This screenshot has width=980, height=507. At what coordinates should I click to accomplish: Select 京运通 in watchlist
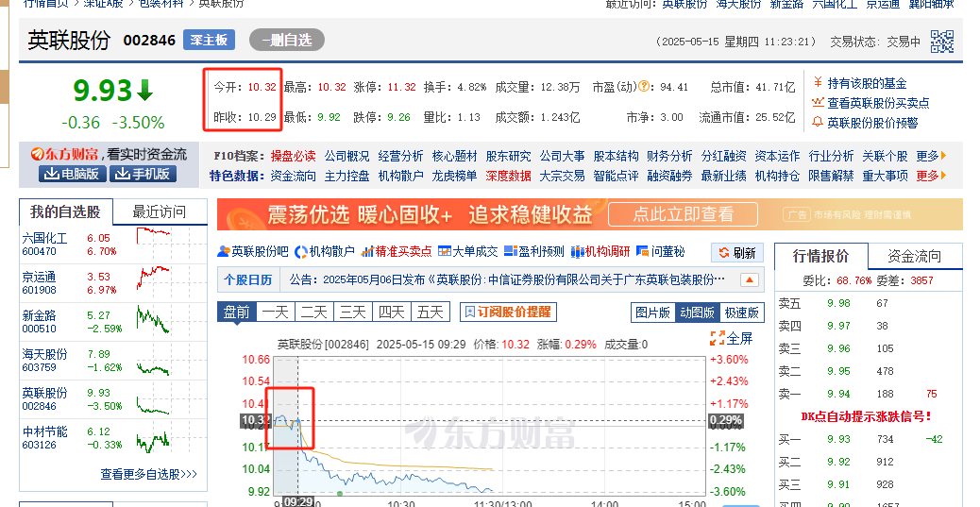click(39, 277)
